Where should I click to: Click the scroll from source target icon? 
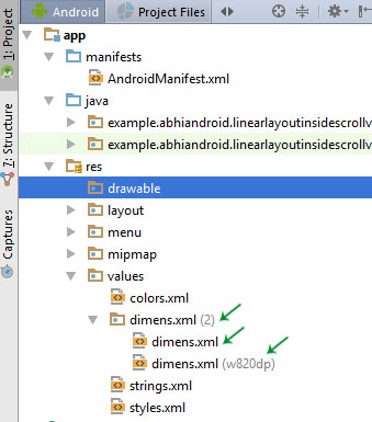[278, 12]
